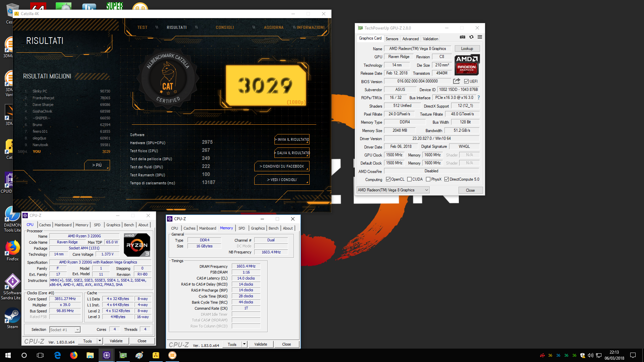Toggle OpenCL checkbox

pos(388,179)
